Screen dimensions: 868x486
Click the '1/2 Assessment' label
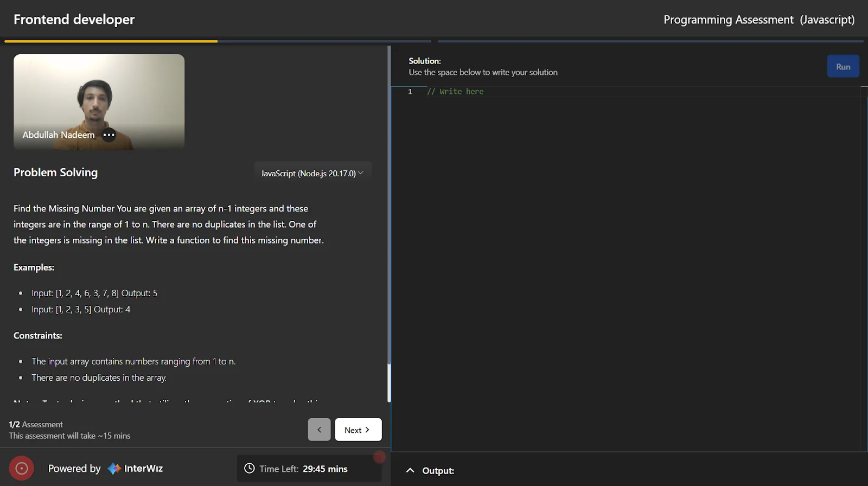(36, 424)
